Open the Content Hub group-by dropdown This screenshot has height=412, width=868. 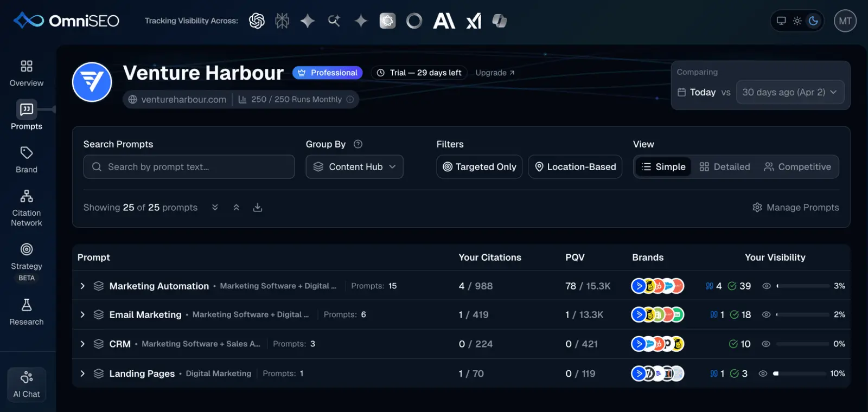coord(355,167)
